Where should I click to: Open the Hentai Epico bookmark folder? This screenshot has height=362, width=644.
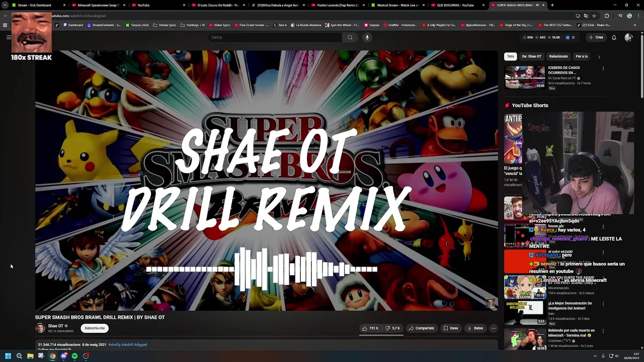pyautogui.click(x=165, y=25)
